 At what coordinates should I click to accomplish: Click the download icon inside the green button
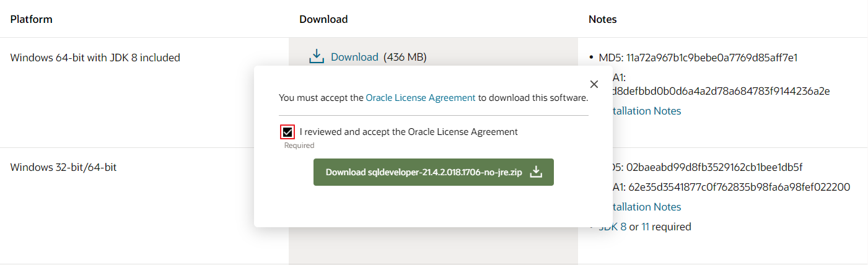click(x=537, y=172)
